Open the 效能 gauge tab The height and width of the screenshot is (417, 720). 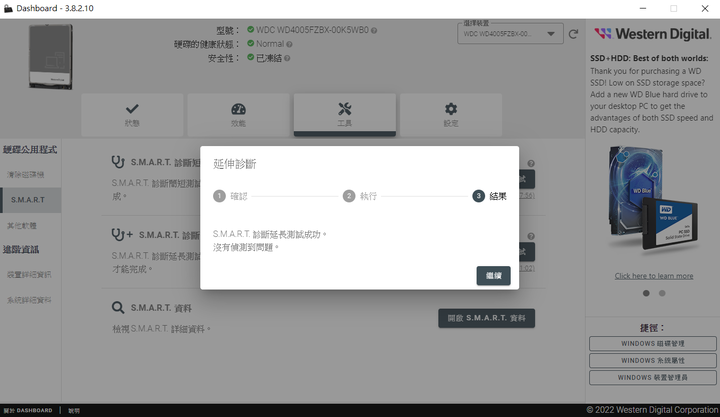pos(238,115)
